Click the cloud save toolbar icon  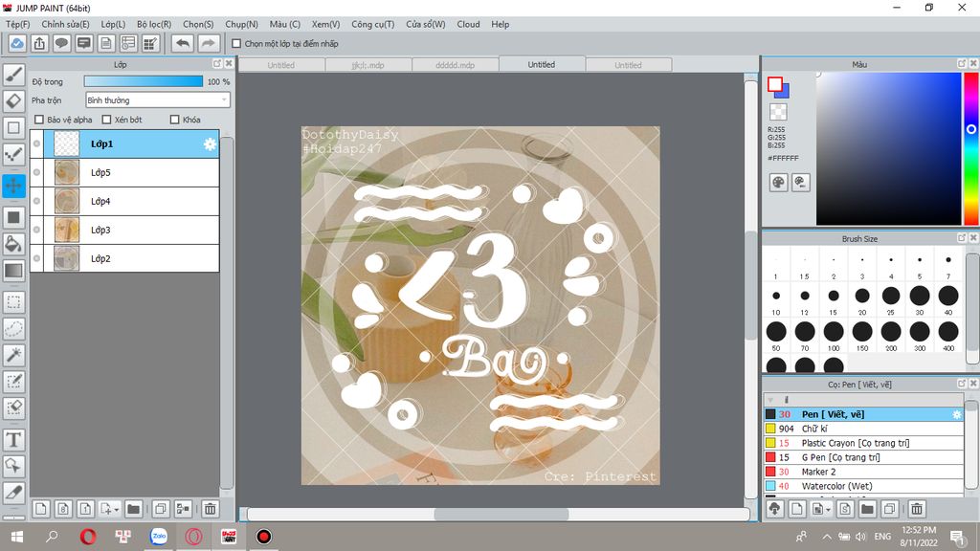(x=17, y=43)
